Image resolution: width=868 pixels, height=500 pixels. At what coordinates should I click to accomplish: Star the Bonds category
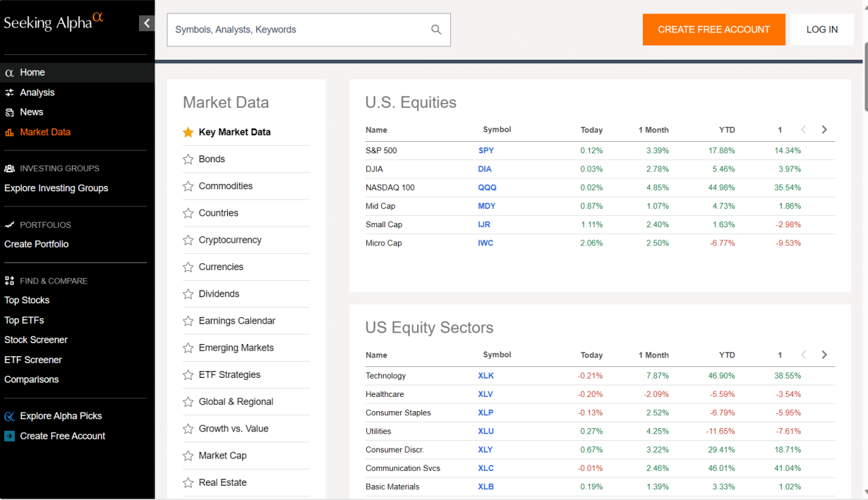pyautogui.click(x=189, y=159)
